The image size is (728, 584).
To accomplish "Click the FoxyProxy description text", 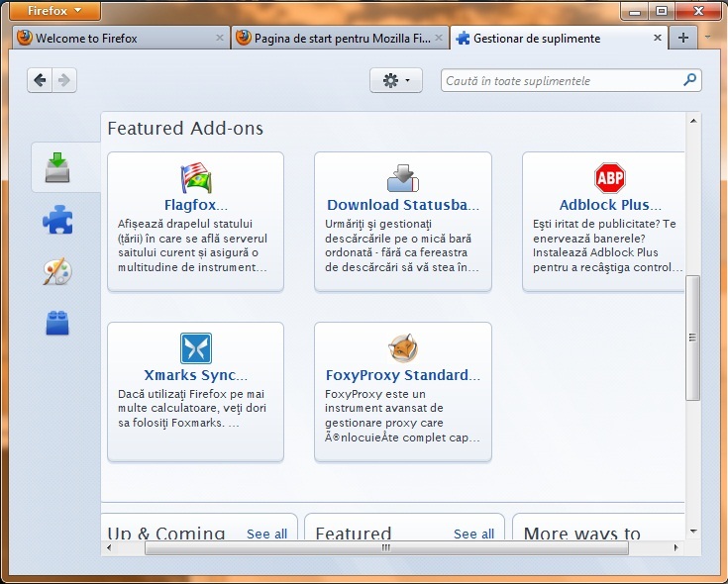I will (x=402, y=416).
